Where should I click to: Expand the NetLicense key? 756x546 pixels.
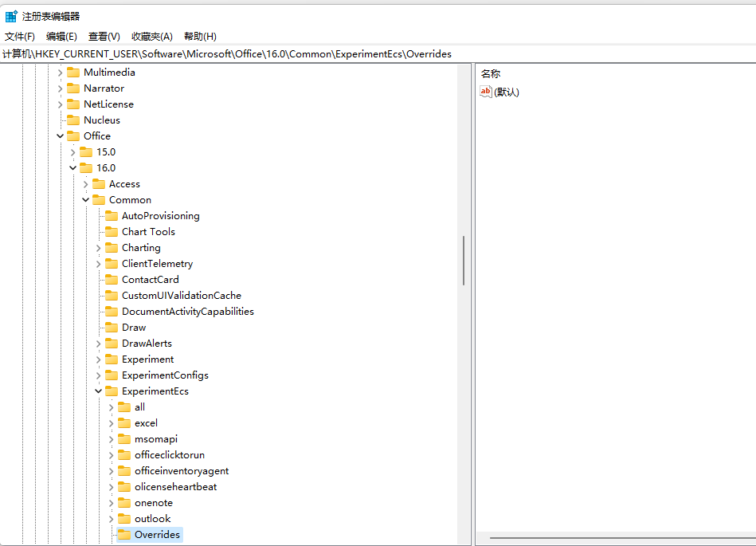pos(61,104)
